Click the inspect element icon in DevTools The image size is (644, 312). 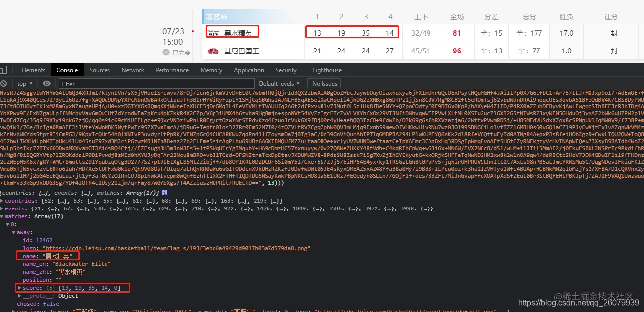[4, 70]
